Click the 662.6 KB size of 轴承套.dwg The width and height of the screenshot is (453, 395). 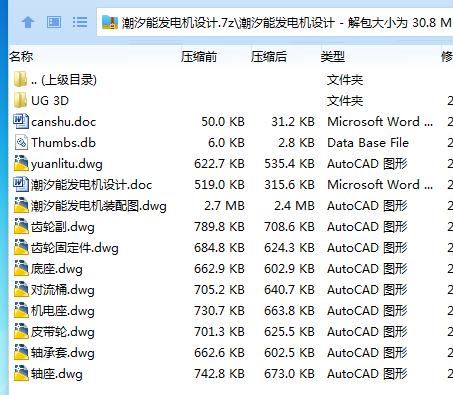(x=219, y=353)
